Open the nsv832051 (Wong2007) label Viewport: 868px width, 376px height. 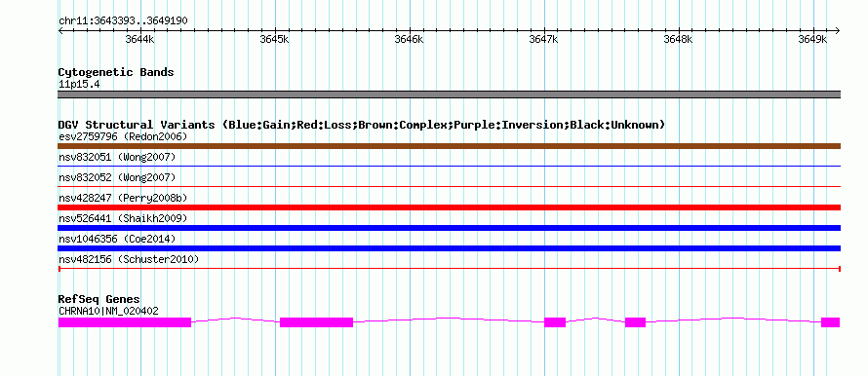coord(117,158)
